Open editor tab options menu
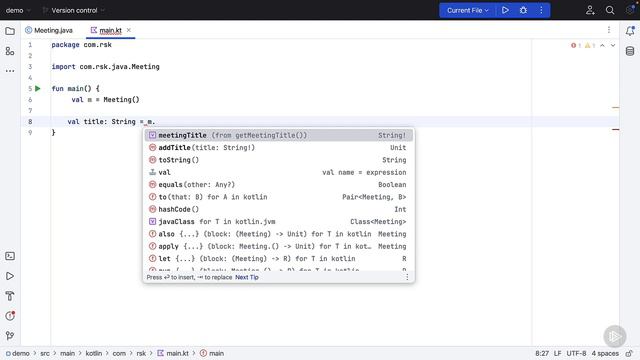 (609, 30)
